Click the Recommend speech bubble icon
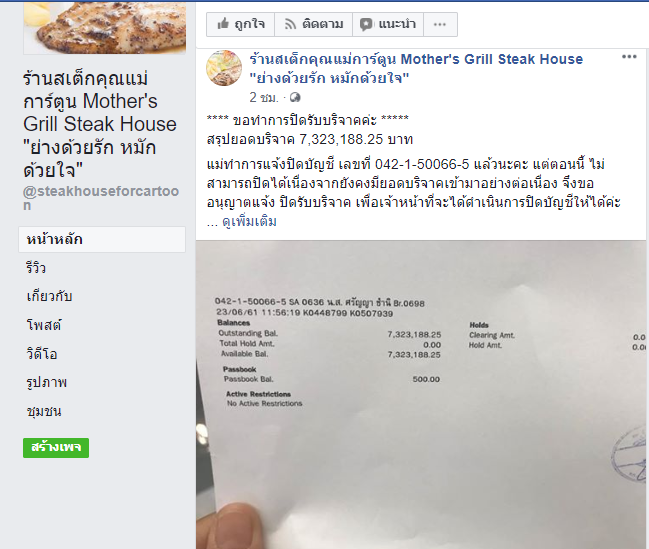Viewport: 649px width, 549px height. [365, 24]
